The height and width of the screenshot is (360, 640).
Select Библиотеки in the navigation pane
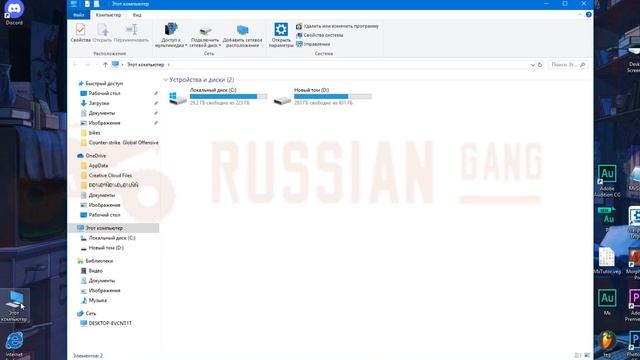tap(99, 261)
